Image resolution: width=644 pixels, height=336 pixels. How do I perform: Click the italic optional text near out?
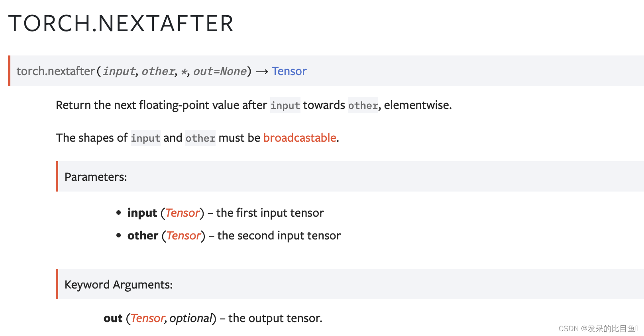pos(190,318)
